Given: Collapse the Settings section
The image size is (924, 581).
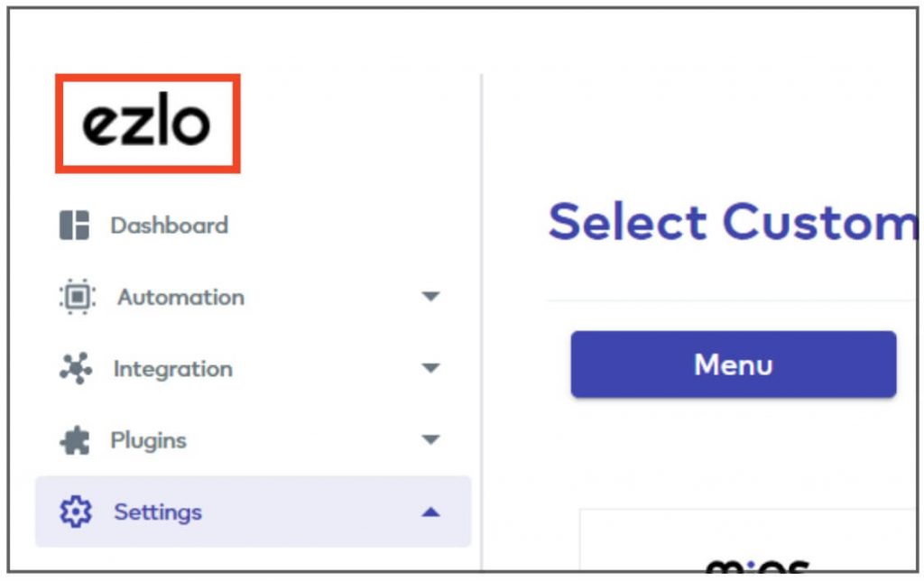Looking at the screenshot, I should [x=431, y=512].
